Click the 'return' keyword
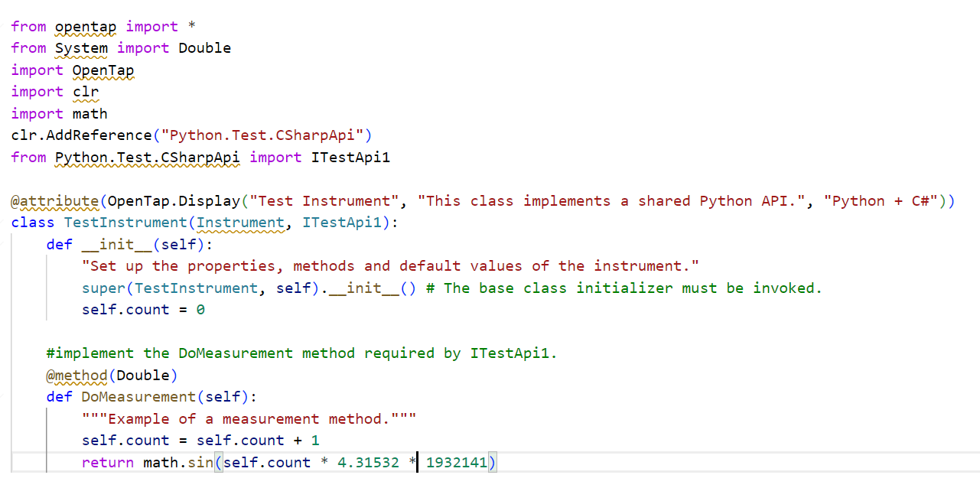The height and width of the screenshot is (501, 980). click(108, 463)
